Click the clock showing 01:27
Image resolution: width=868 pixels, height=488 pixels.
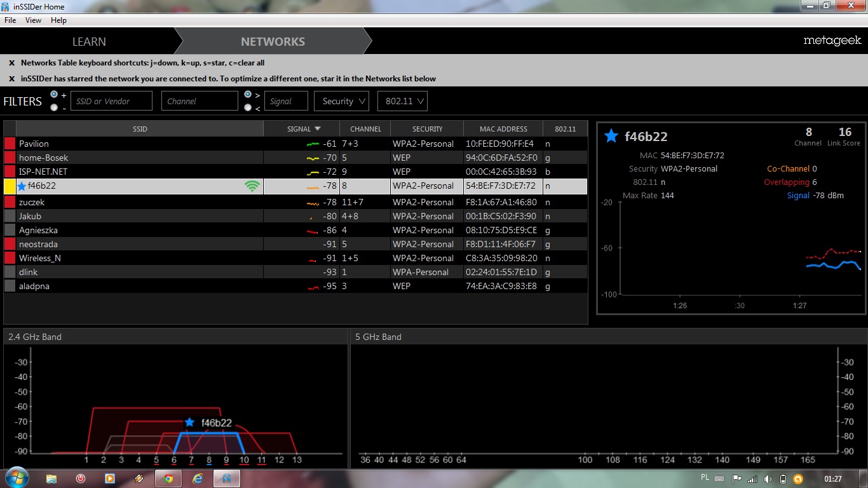pos(833,478)
